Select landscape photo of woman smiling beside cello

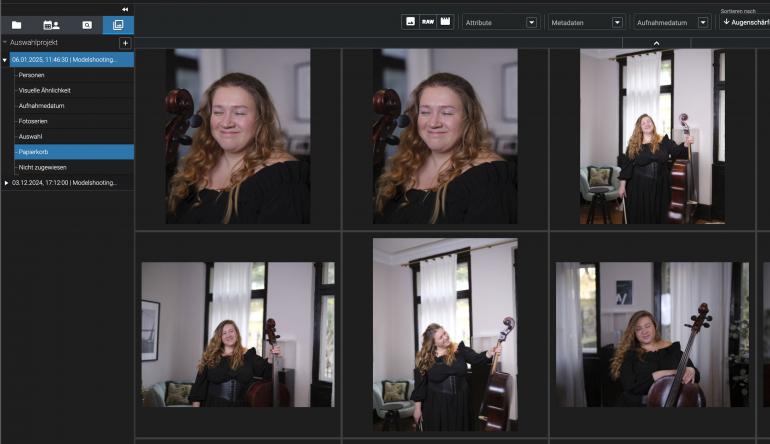(x=238, y=334)
